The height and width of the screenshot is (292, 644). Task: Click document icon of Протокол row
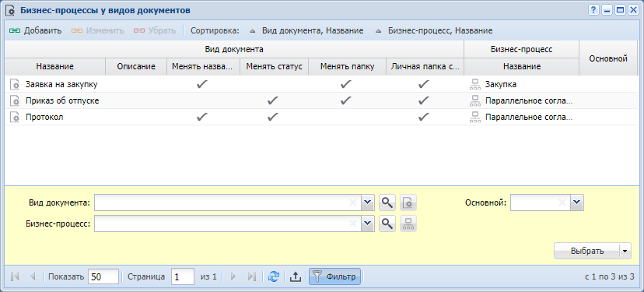[x=15, y=118]
